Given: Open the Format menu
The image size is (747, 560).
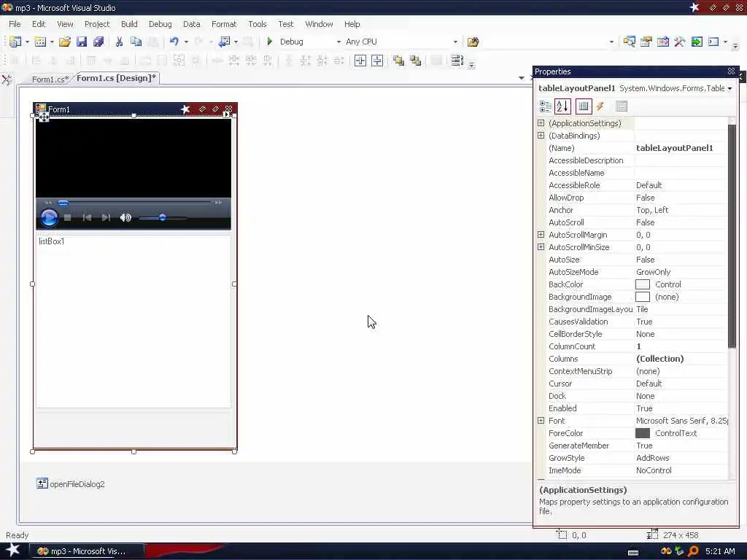Looking at the screenshot, I should 224,24.
